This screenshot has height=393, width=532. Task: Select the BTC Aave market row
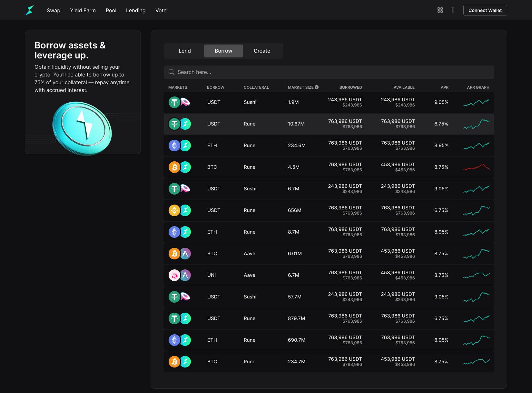tap(329, 254)
